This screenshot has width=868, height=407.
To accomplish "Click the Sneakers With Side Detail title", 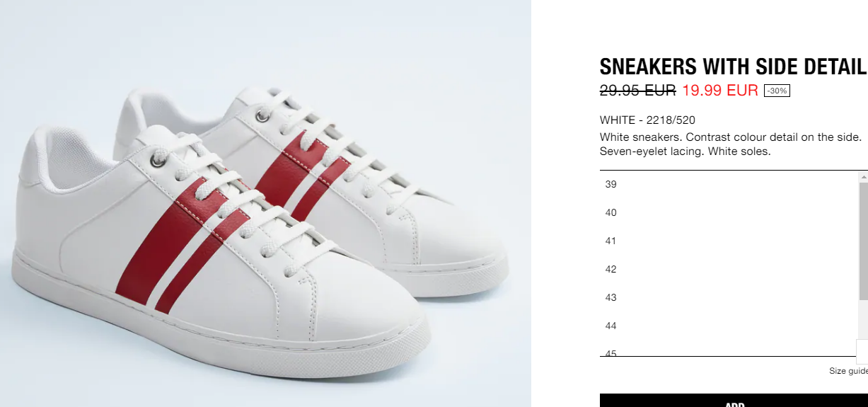I will tap(732, 67).
